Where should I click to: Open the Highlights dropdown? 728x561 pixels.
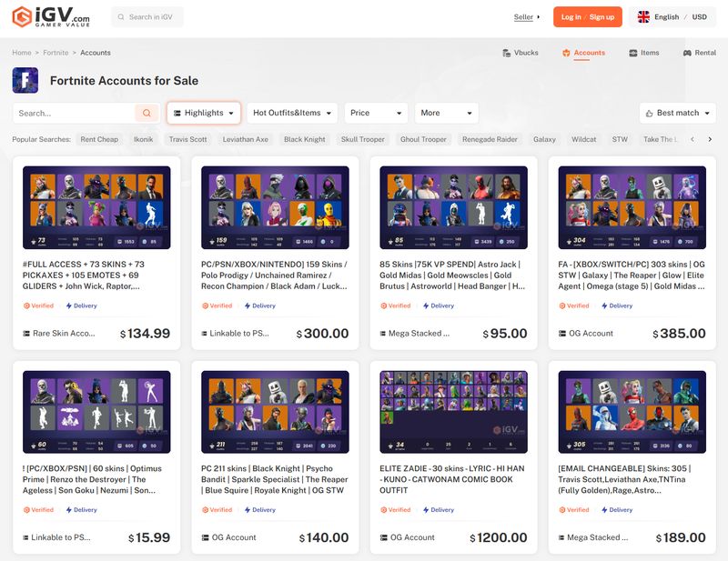click(x=204, y=114)
